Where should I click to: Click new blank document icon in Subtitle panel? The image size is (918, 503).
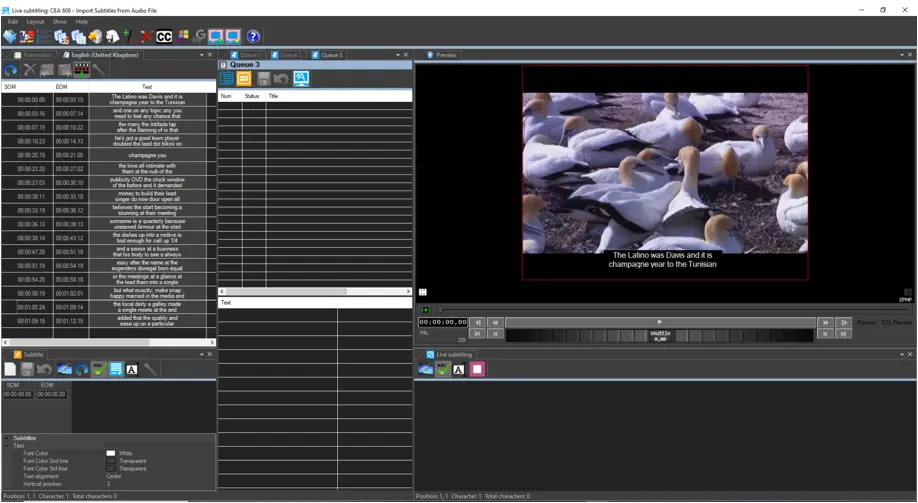pos(10,369)
